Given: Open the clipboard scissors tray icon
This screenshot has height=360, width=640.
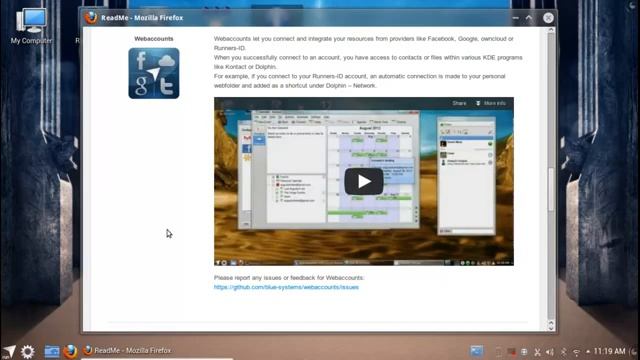Looking at the screenshot, I should [x=538, y=352].
